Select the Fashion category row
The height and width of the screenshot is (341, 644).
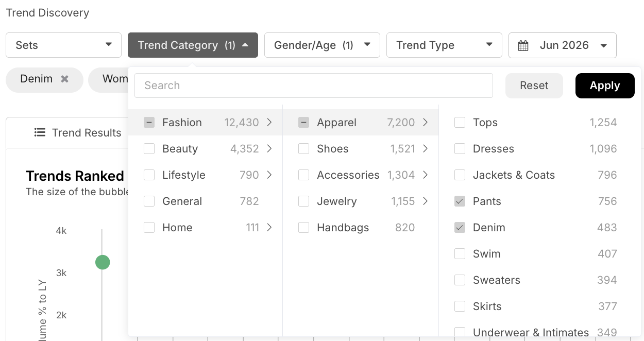coord(205,123)
